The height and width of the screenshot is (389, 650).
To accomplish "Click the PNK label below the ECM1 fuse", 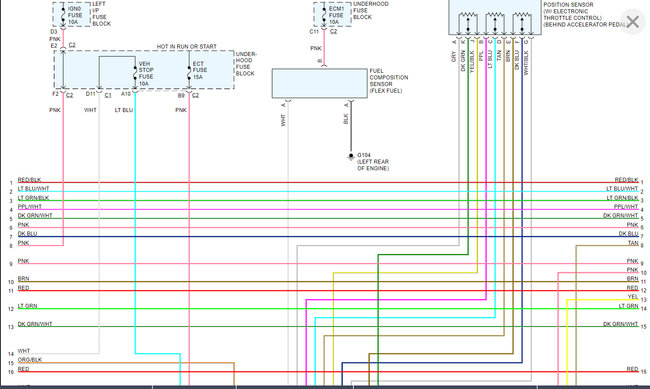I will 316,48.
